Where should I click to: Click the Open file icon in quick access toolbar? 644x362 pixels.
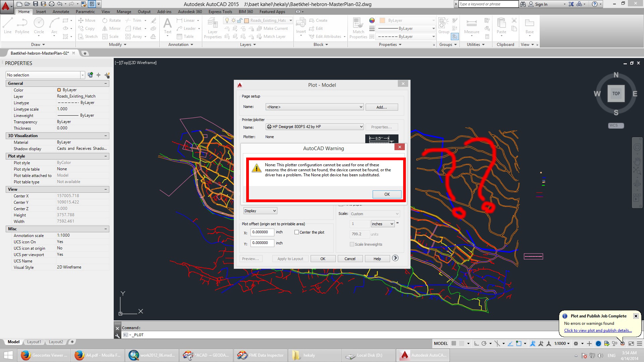pos(28,4)
